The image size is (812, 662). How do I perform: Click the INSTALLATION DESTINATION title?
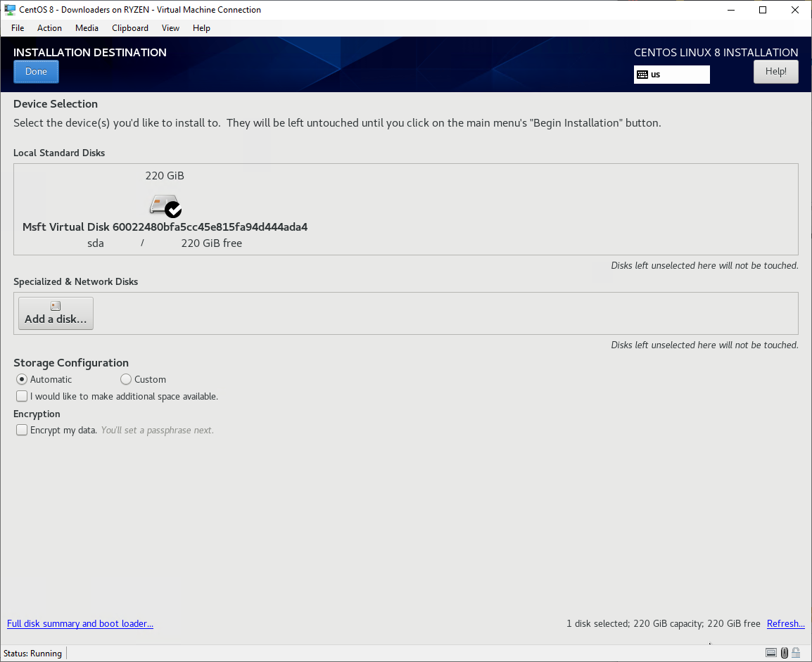click(90, 52)
